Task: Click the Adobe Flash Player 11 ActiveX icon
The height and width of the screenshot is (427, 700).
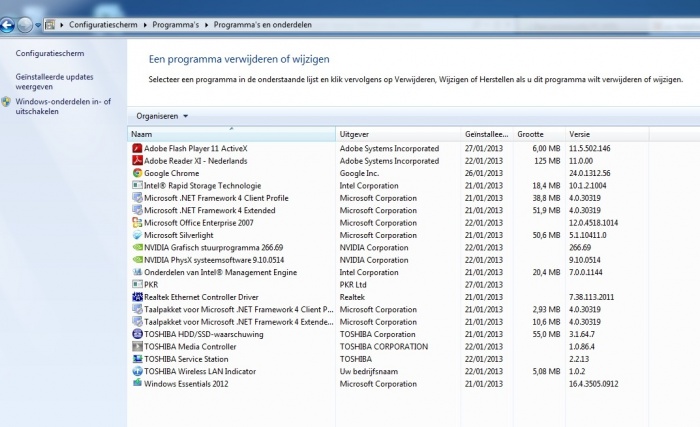Action: pyautogui.click(x=137, y=148)
